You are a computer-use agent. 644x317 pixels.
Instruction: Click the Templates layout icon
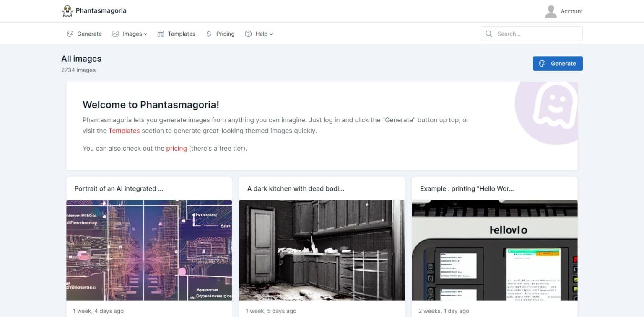[161, 34]
